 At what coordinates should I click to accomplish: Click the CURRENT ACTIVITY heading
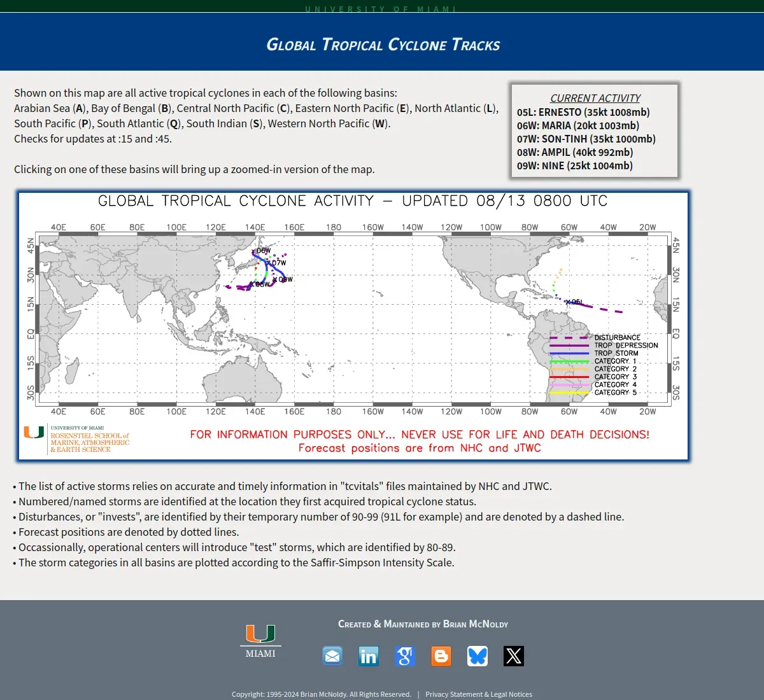point(595,98)
